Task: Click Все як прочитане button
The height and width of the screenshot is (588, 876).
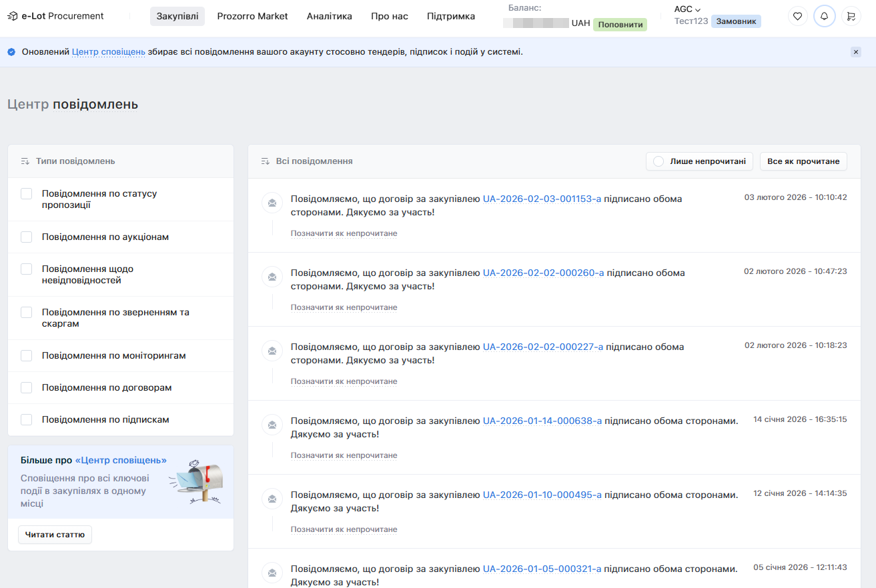Action: coord(803,161)
